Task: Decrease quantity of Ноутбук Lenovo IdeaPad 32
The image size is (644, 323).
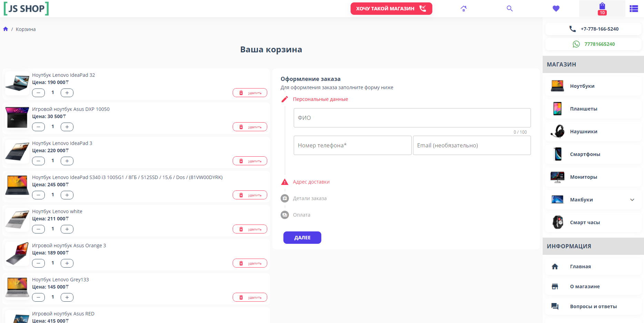Action: [38, 93]
